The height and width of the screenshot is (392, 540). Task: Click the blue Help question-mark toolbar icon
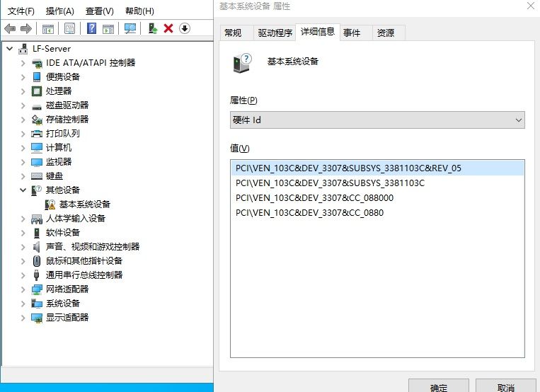coord(91,28)
